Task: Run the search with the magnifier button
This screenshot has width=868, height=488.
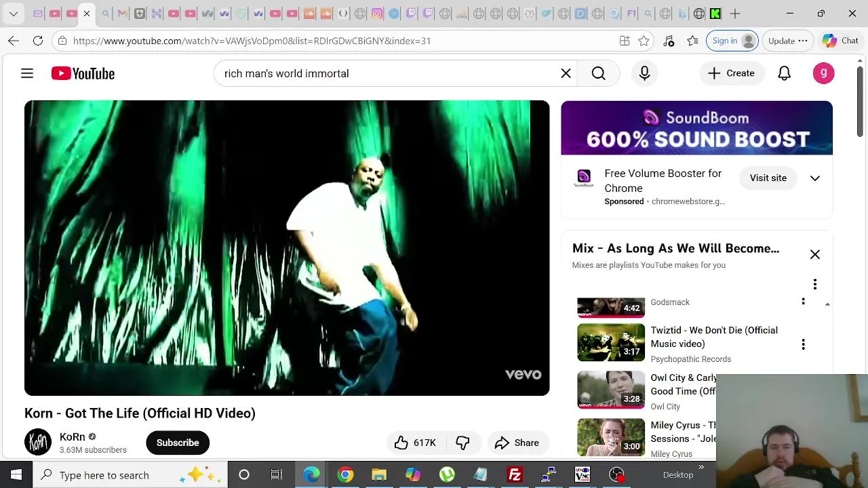Action: (598, 73)
